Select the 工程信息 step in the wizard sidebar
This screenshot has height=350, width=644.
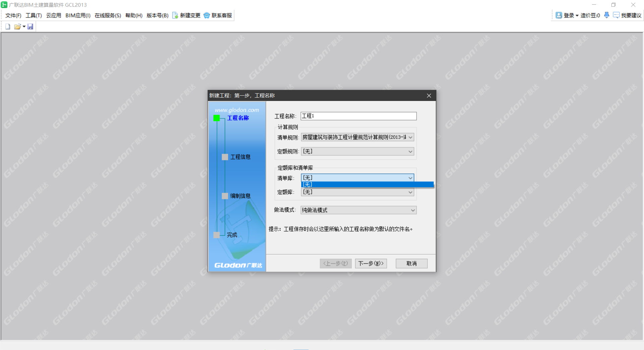240,157
